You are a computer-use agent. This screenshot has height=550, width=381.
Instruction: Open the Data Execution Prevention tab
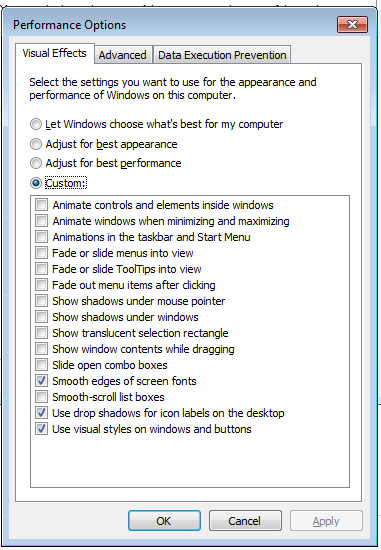pyautogui.click(x=222, y=55)
